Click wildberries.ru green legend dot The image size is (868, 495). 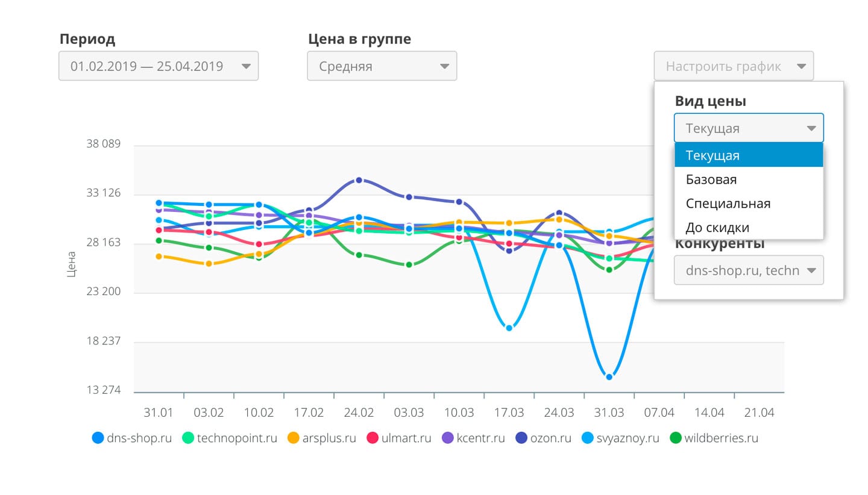676,438
